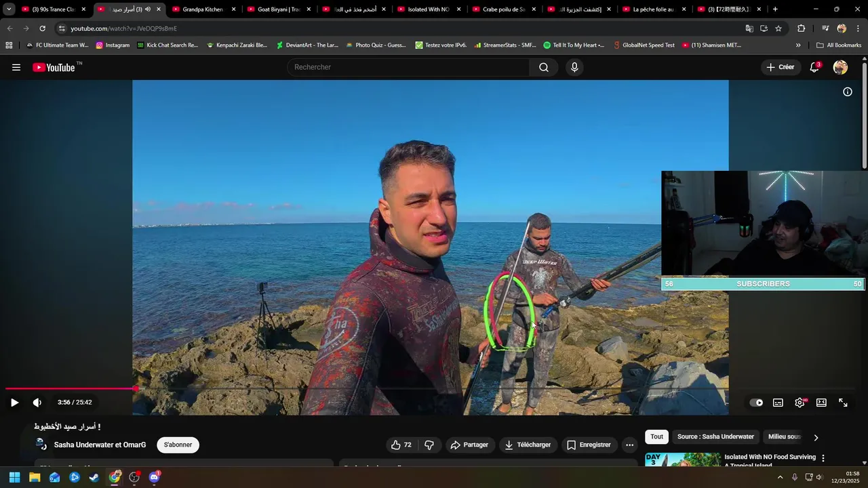Open the player settings gear

click(800, 403)
